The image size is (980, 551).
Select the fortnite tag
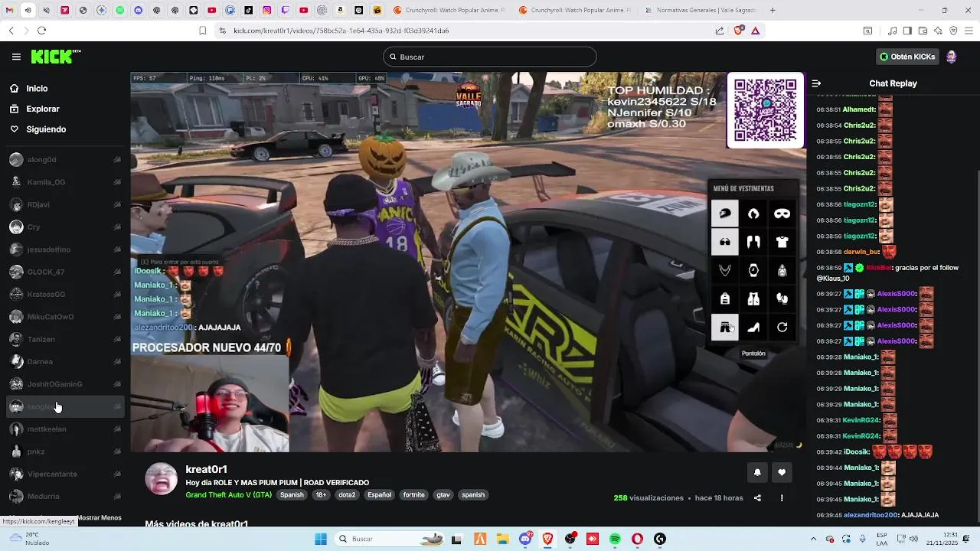(x=413, y=495)
